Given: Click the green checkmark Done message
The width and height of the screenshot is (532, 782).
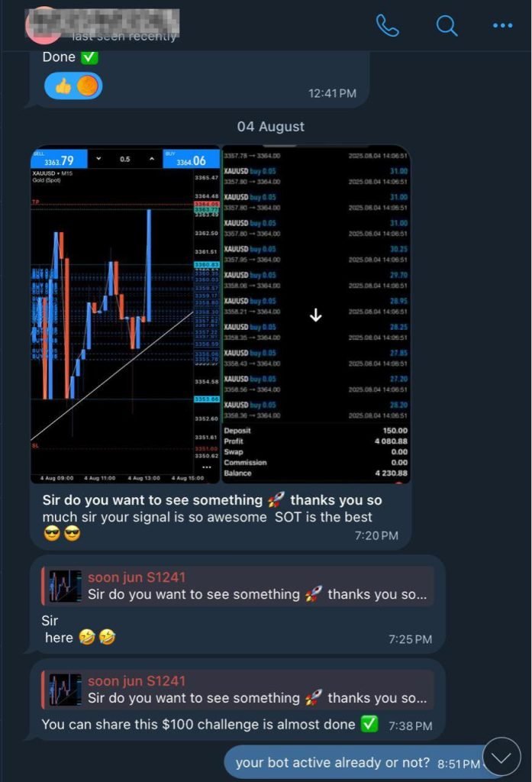Looking at the screenshot, I should [69, 57].
